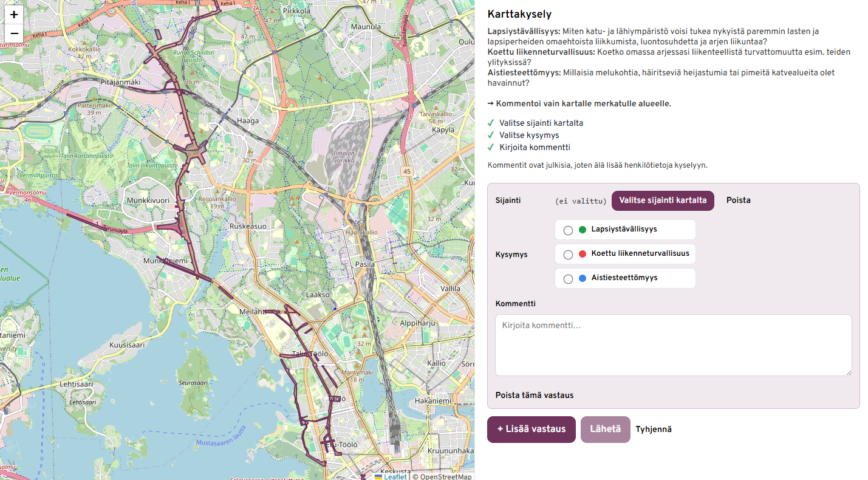Viewport: 868px width, 480px height.
Task: Click the Pasila label on map
Action: [364, 264]
